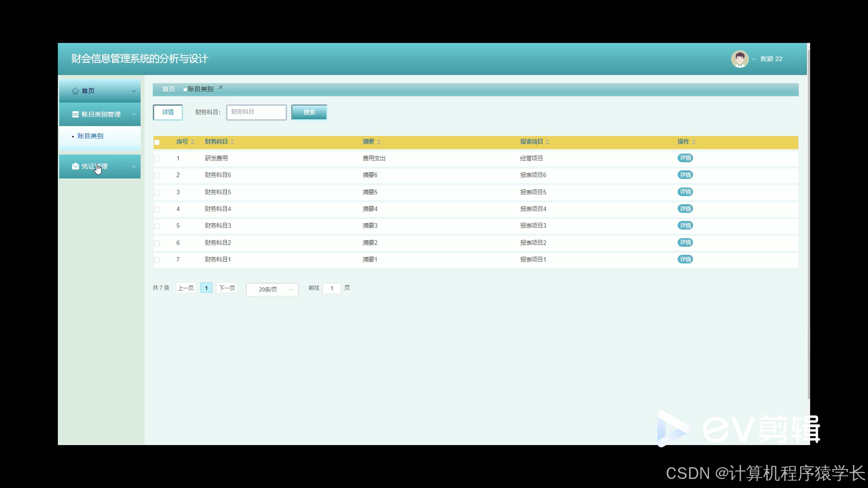Screen dimensions: 868x488
Task: Click the home icon in sidebar
Action: 75,91
